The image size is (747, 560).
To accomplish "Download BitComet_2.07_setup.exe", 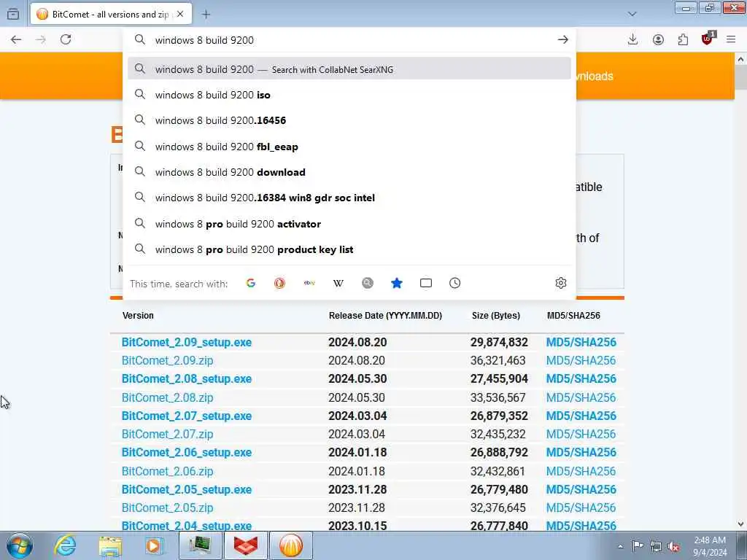I will coord(187,416).
